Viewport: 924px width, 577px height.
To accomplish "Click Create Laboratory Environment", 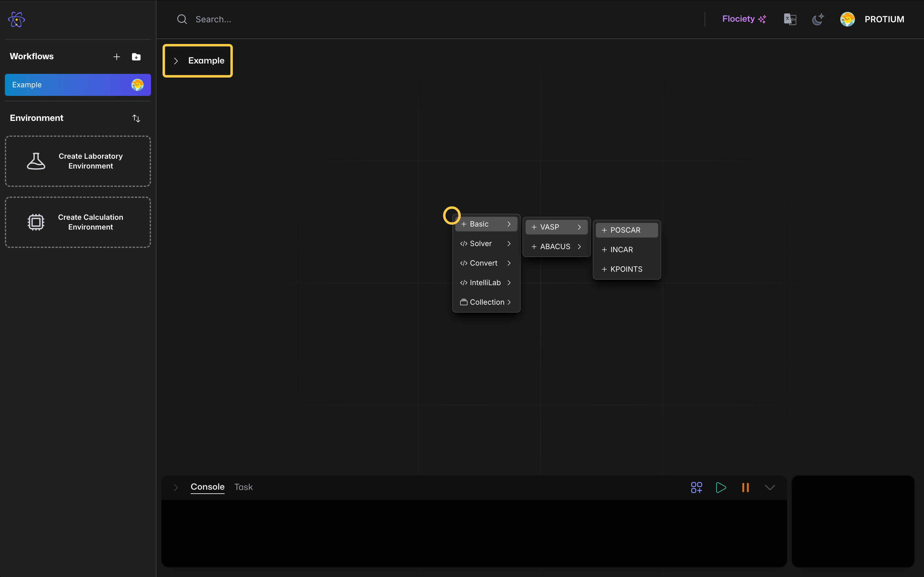I will pyautogui.click(x=78, y=161).
